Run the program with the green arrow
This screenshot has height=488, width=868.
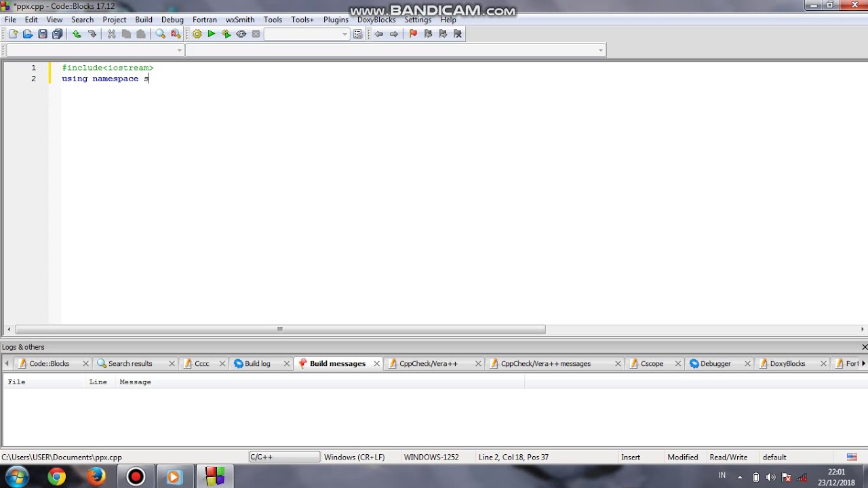212,34
